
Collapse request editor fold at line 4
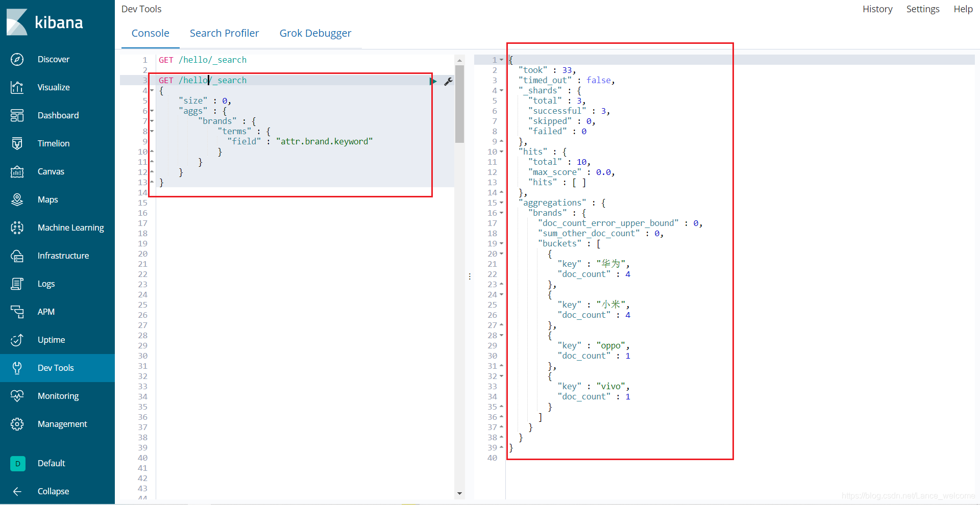point(152,91)
